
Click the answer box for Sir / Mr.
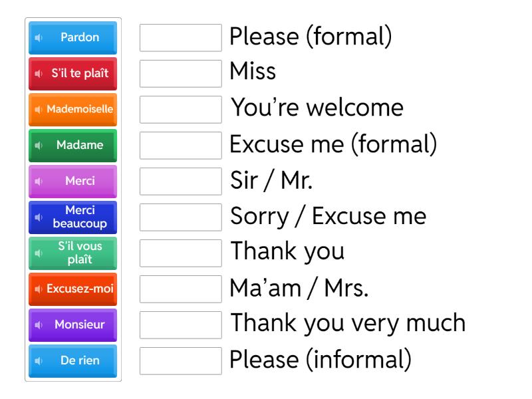coord(181,181)
